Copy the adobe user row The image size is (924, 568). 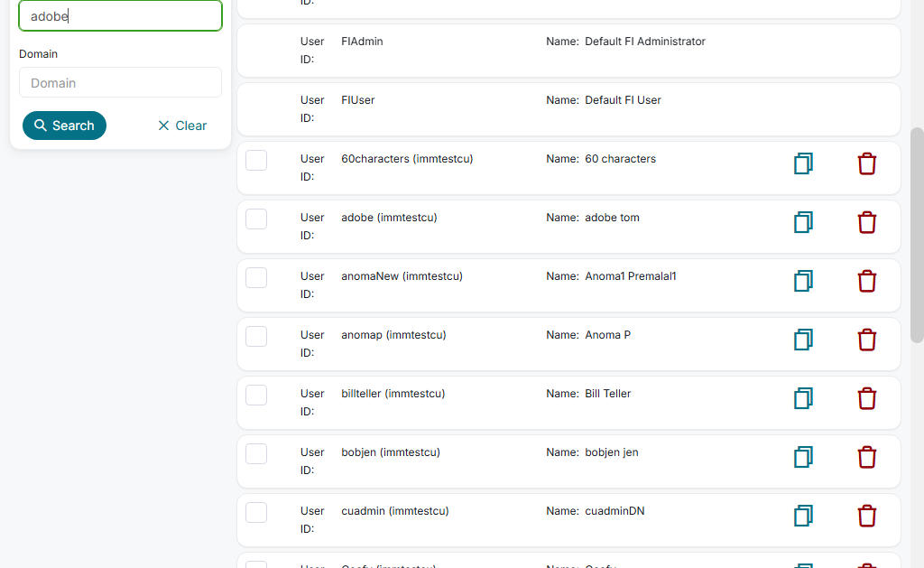803,222
